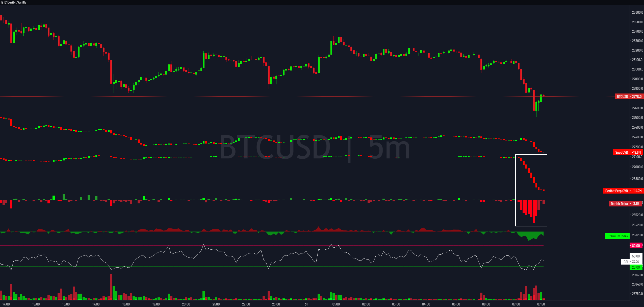Viewport: 644px width, 307px height.
Task: Click the 25750.0 price axis label
Action: (637, 294)
